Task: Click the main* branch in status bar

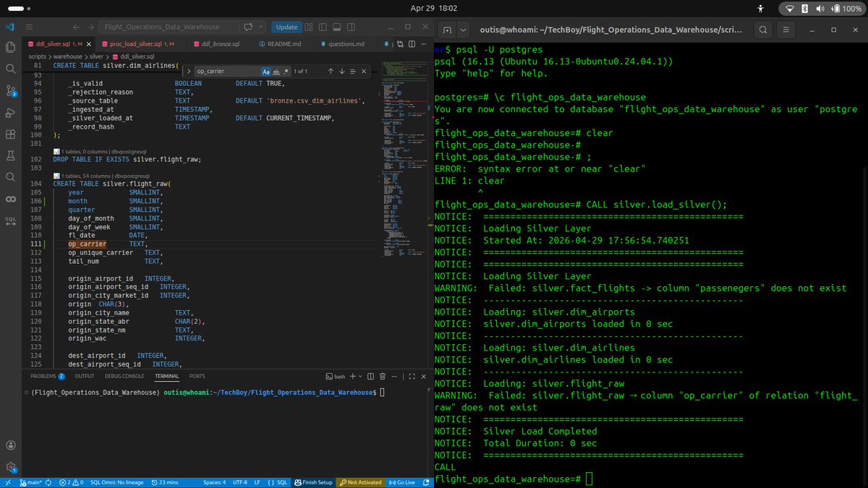Action: coord(31,482)
